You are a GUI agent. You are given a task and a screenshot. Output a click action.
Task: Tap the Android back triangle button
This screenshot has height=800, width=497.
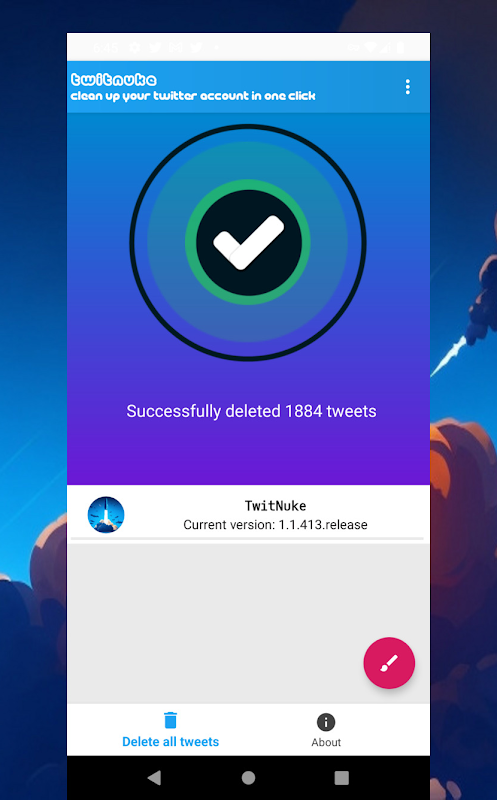click(154, 778)
